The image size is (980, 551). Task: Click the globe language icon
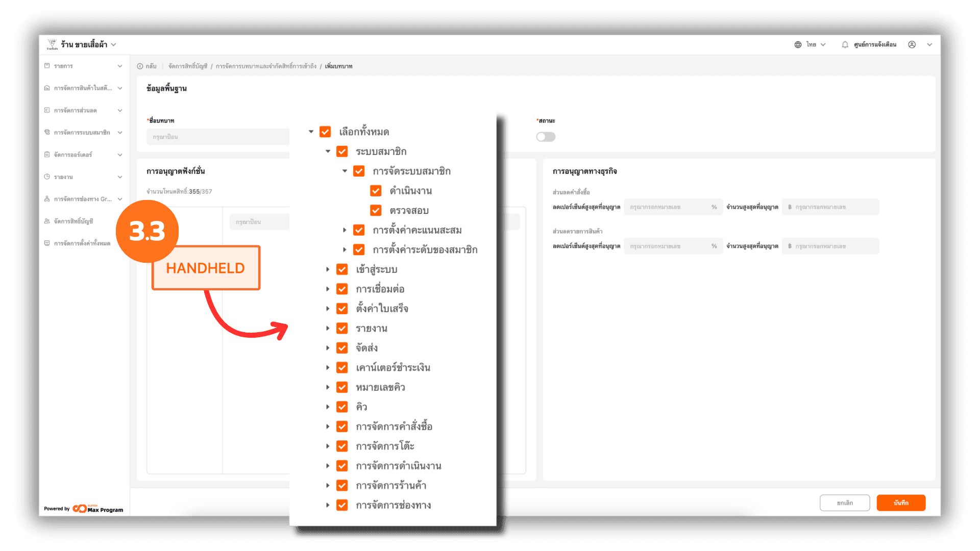(798, 45)
